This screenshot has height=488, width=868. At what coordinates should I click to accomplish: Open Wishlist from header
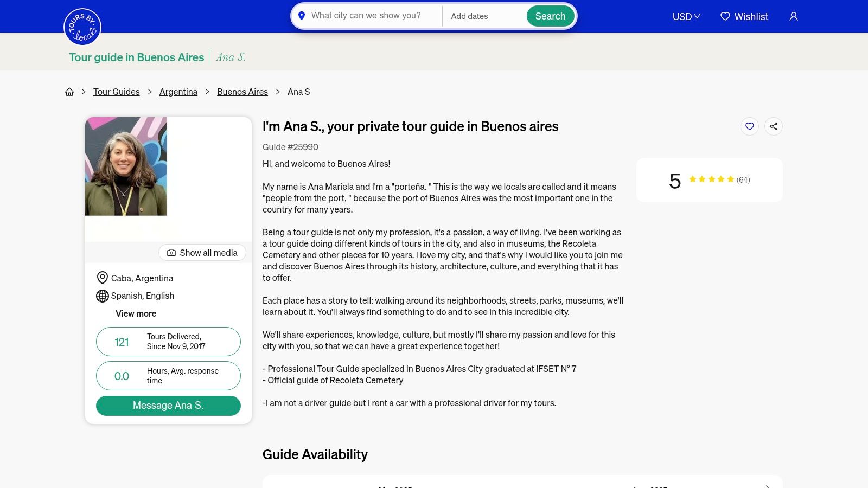[x=744, y=16]
